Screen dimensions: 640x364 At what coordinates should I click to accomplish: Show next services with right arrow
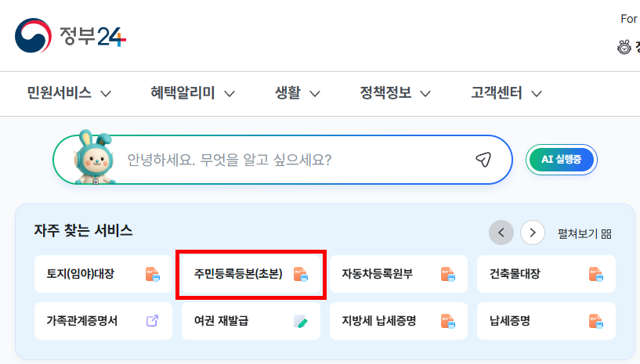pos(533,232)
